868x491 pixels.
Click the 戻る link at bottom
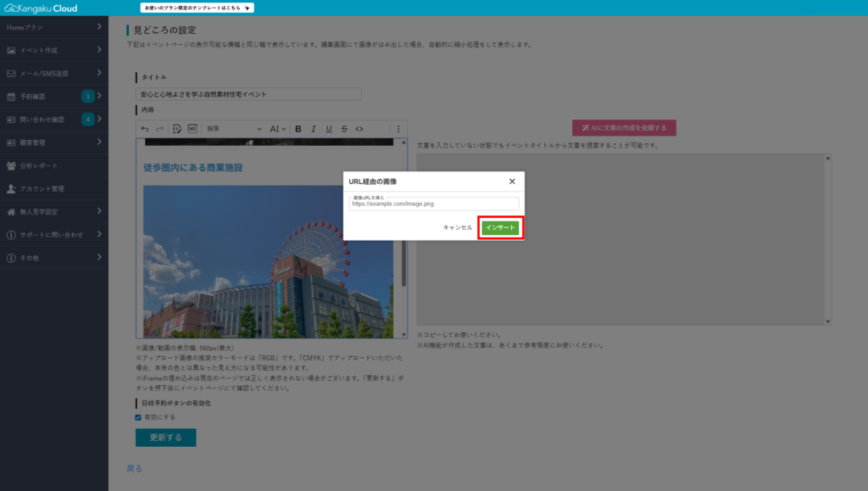(134, 468)
